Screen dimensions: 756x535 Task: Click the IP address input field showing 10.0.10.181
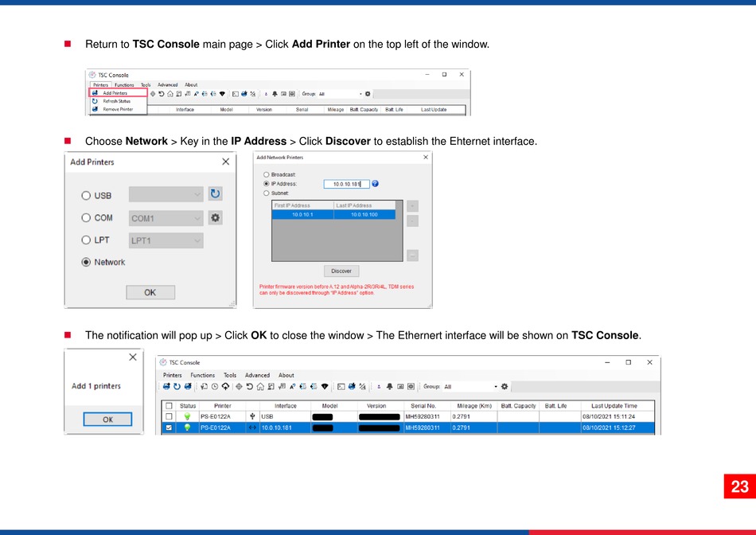point(347,184)
